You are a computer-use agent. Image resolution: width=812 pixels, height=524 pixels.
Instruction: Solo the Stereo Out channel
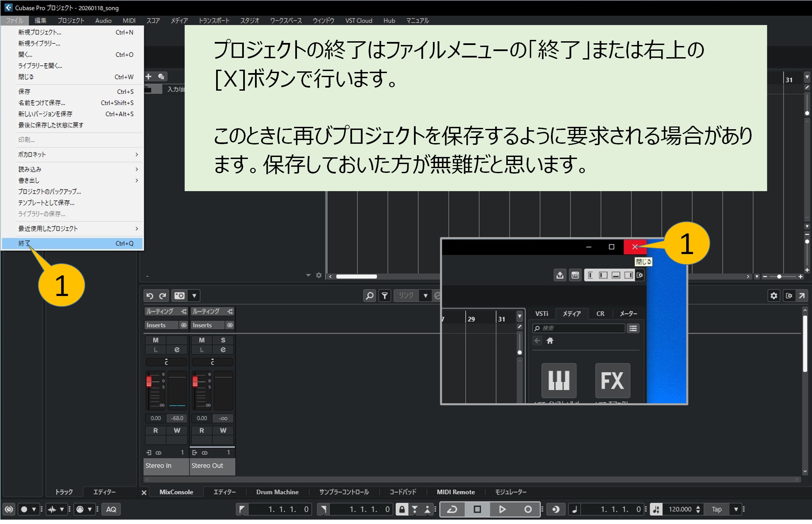click(224, 340)
